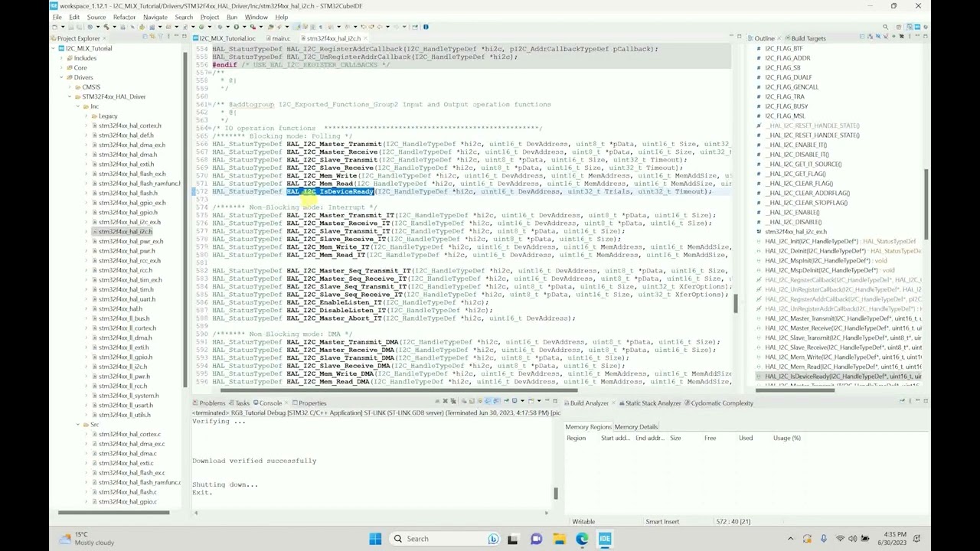This screenshot has width=980, height=551.
Task: Open the Window menu
Action: tap(256, 17)
